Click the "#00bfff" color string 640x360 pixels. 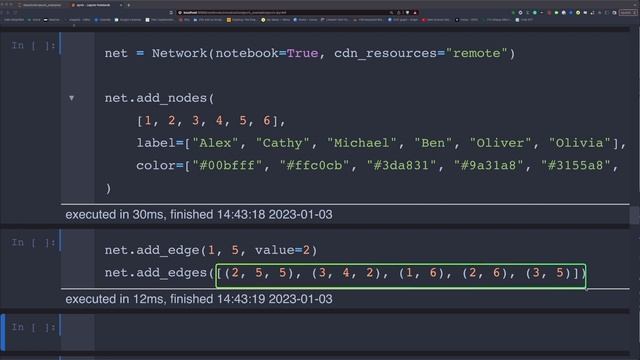pyautogui.click(x=227, y=166)
